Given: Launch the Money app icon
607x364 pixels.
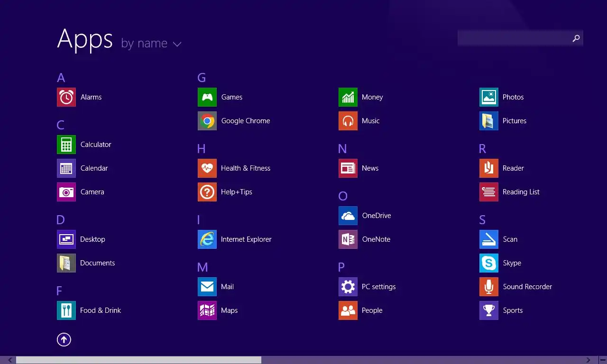Looking at the screenshot, I should [348, 97].
